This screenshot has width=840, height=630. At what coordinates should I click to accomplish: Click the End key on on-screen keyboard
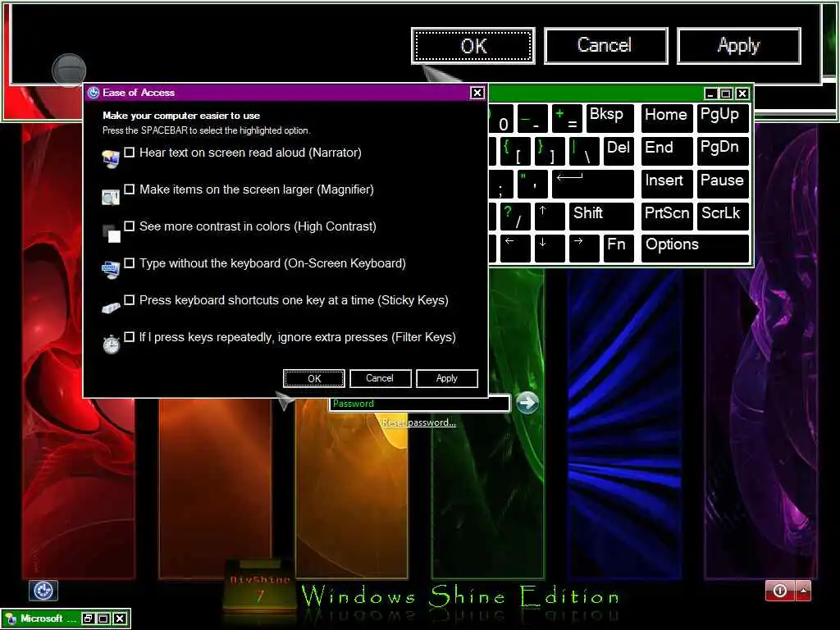(x=667, y=151)
